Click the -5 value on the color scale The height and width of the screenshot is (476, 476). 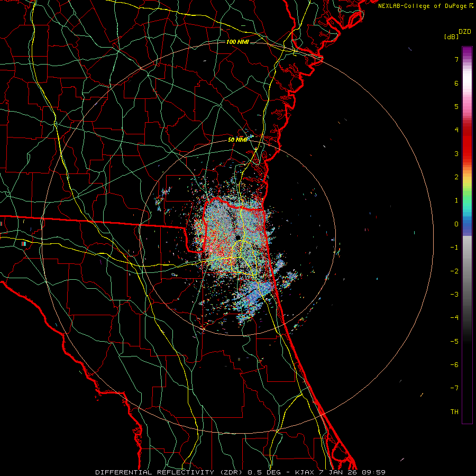454,342
